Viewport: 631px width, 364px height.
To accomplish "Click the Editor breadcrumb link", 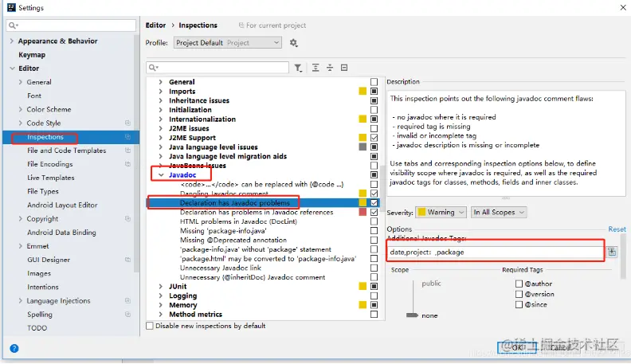I will (x=155, y=25).
